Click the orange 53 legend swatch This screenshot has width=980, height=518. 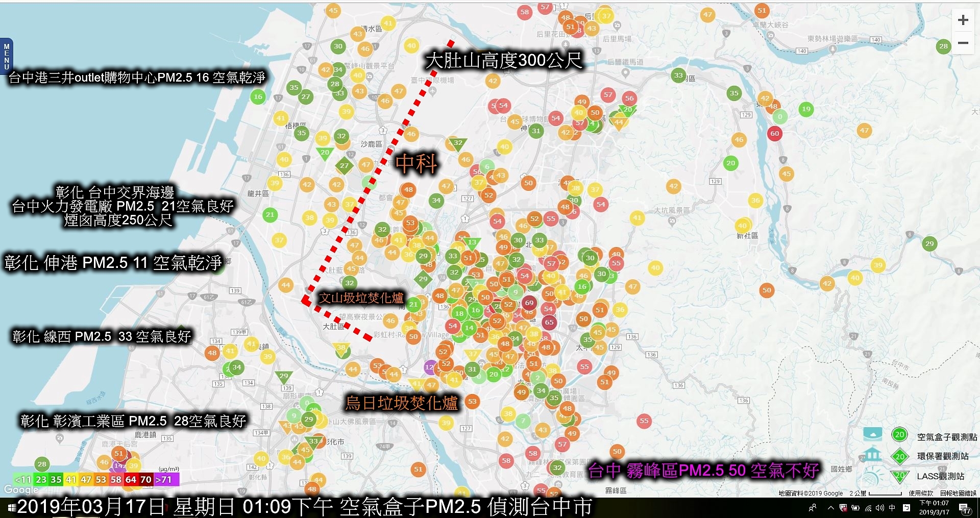(x=101, y=480)
